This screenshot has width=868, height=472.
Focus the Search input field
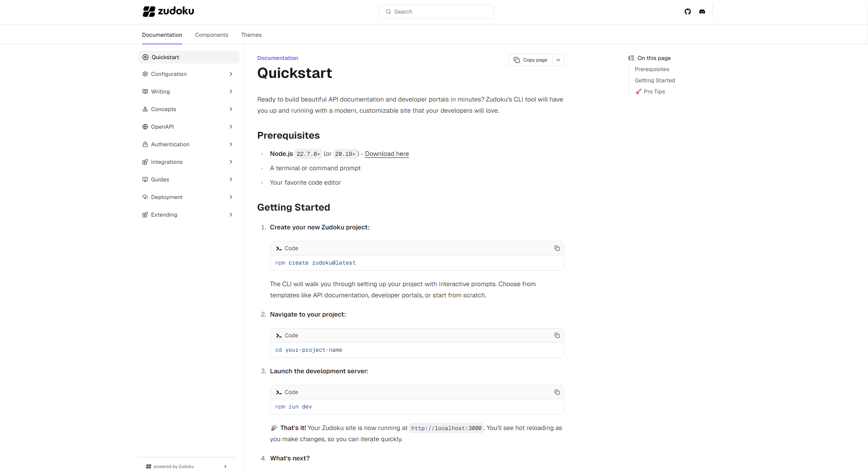pos(436,12)
